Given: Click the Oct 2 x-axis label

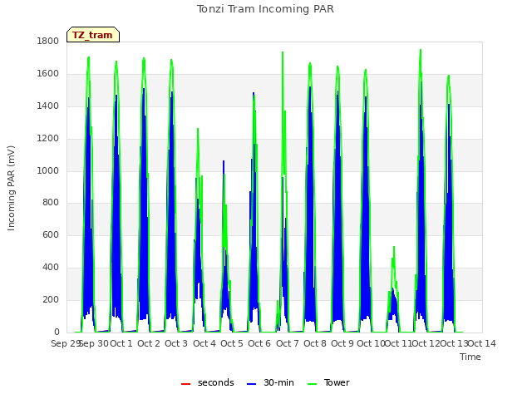Looking at the screenshot, I should point(149,343).
